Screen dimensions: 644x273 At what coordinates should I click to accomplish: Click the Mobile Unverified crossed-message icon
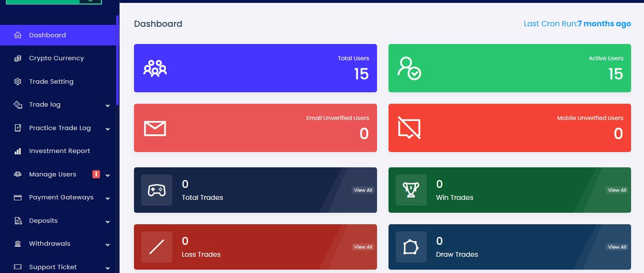click(x=409, y=128)
